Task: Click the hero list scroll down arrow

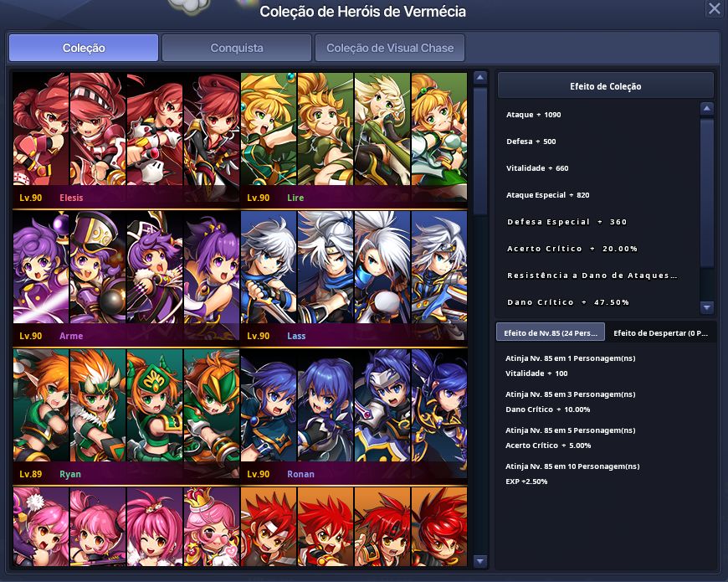Action: [x=480, y=561]
